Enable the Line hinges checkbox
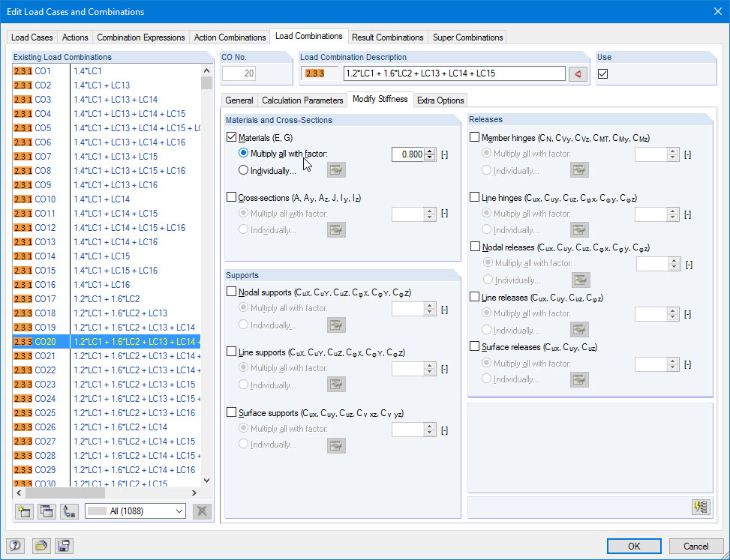This screenshot has width=730, height=560. tap(474, 197)
